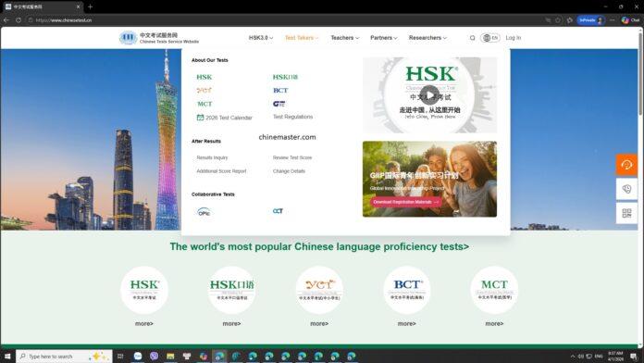Open the world's most popular tests heading link
This screenshot has height=363, width=644.
point(319,246)
